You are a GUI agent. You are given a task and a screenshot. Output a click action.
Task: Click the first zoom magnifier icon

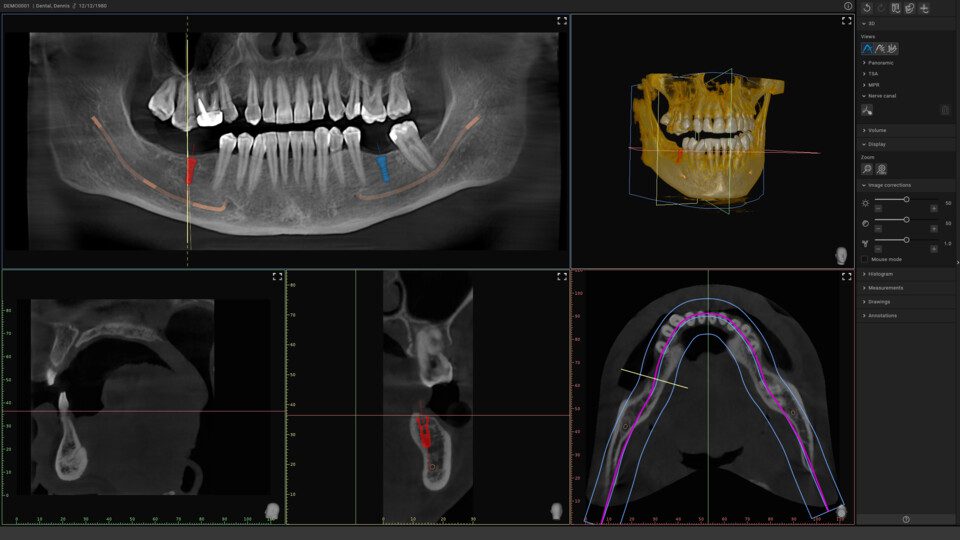(867, 169)
